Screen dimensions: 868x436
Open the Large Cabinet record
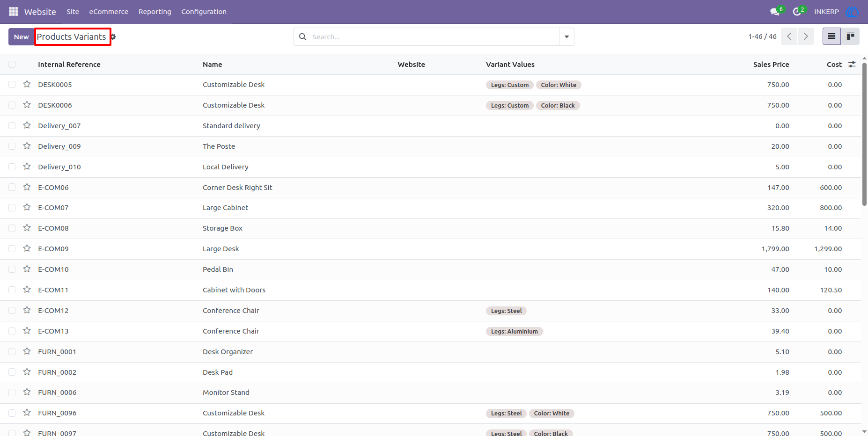point(225,208)
